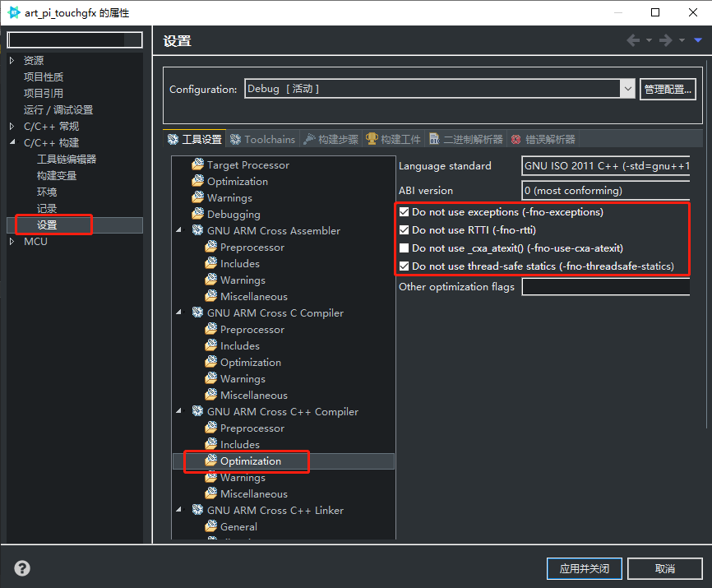Enable Do not use _cxa_atexit() option
This screenshot has height=588, width=712.
coord(404,248)
